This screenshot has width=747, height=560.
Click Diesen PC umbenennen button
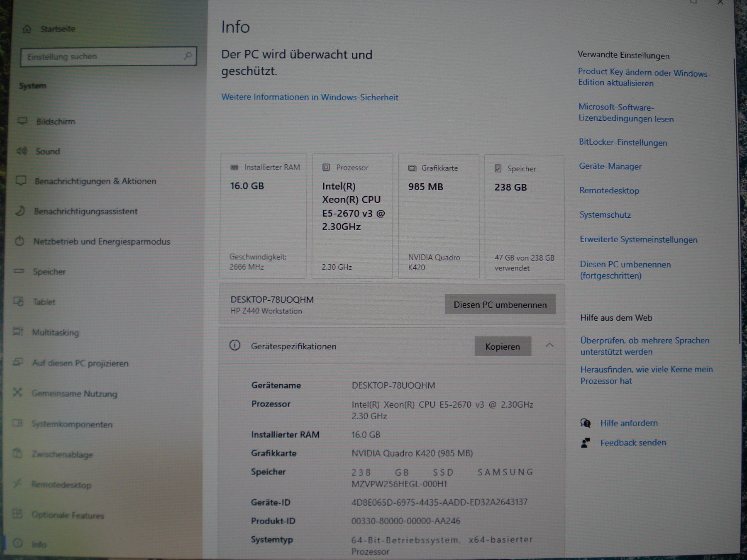tap(500, 304)
